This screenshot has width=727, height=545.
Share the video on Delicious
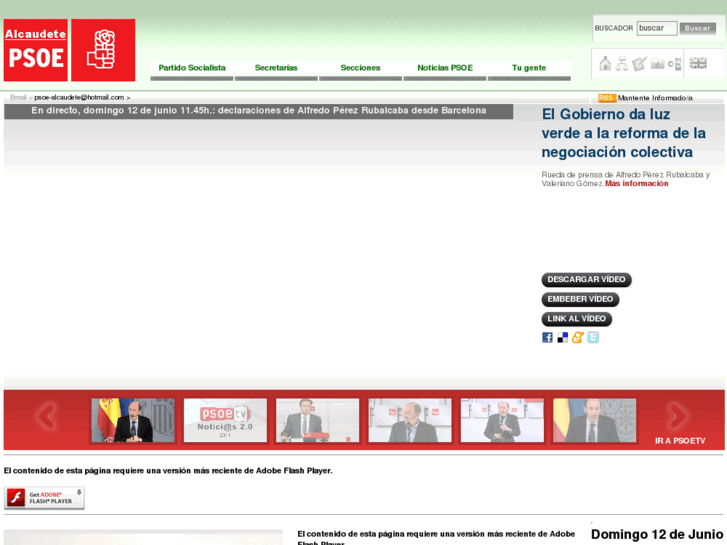tap(562, 338)
